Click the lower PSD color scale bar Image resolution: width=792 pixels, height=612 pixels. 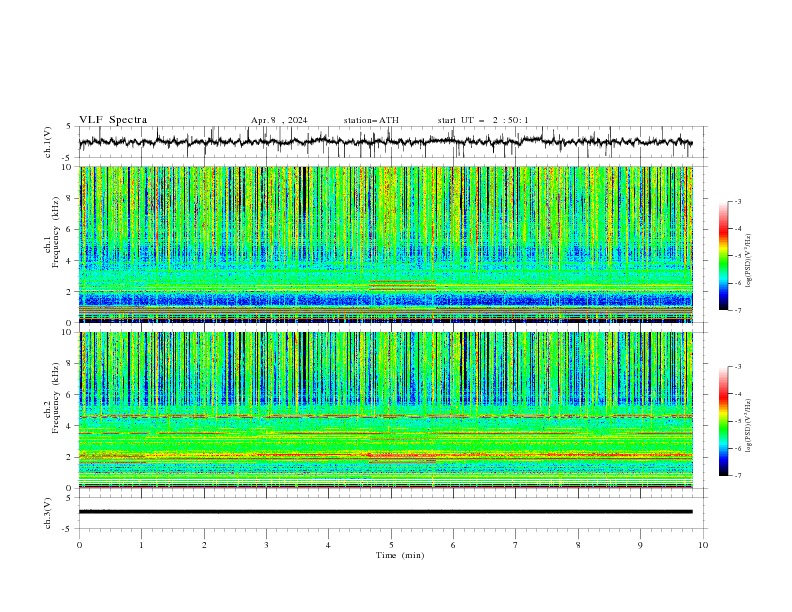[x=724, y=421]
